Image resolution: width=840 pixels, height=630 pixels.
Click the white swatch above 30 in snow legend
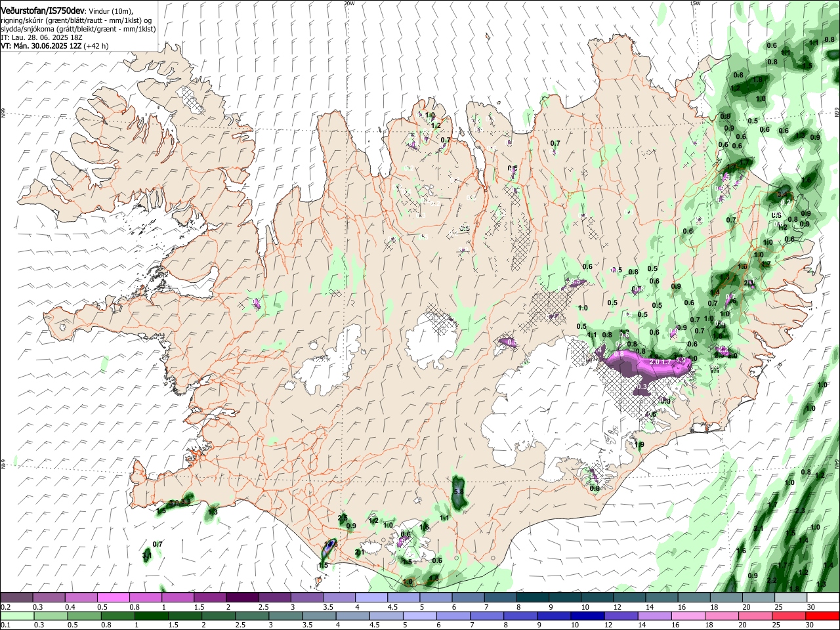[x=823, y=597]
